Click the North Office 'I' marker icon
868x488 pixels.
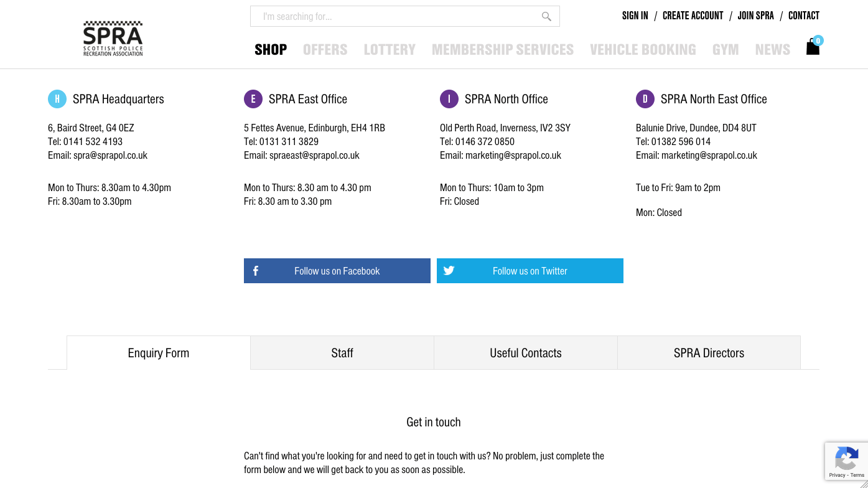(449, 99)
